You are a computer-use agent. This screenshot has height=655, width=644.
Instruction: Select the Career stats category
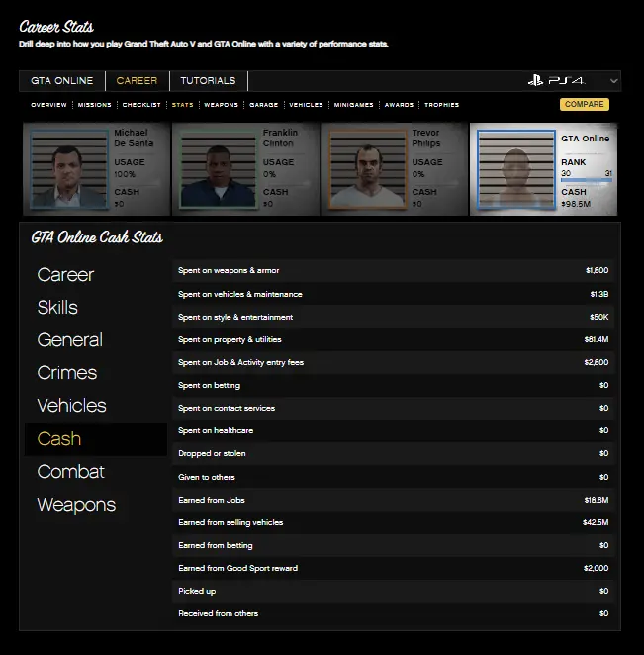coord(65,275)
